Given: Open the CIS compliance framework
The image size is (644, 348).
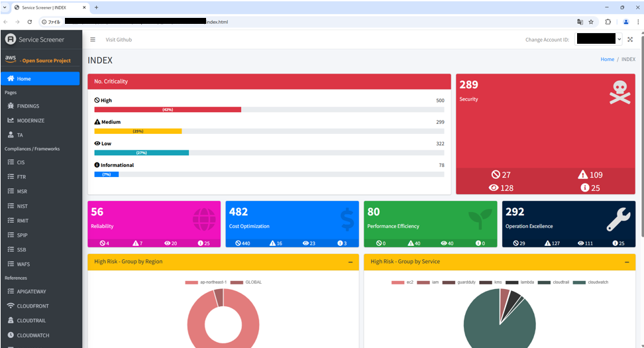Looking at the screenshot, I should point(40,162).
